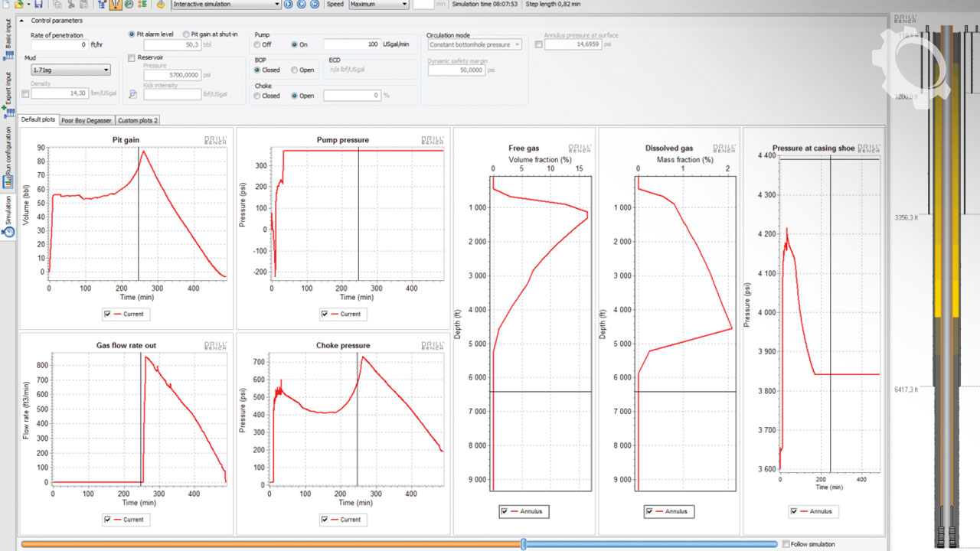Click the Cut scissors icon
The width and height of the screenshot is (980, 551).
pos(71,4)
